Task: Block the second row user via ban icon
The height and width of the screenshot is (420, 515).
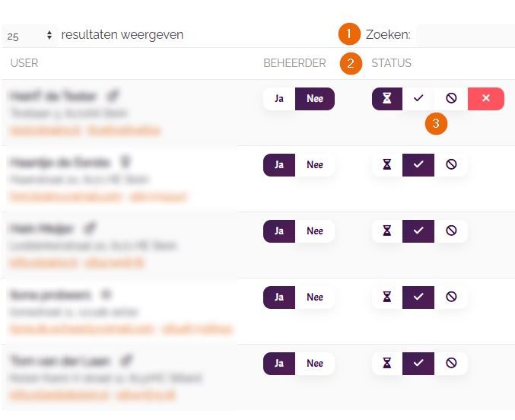Action: coord(451,165)
